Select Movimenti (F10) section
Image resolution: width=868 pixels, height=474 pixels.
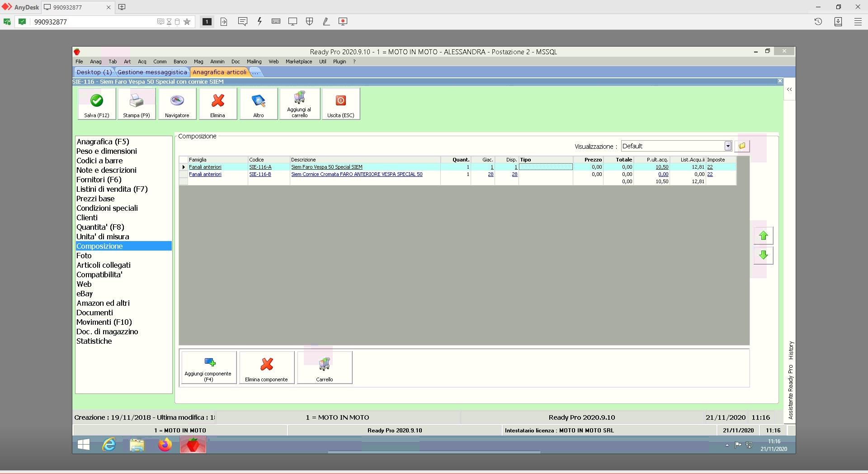tap(104, 322)
